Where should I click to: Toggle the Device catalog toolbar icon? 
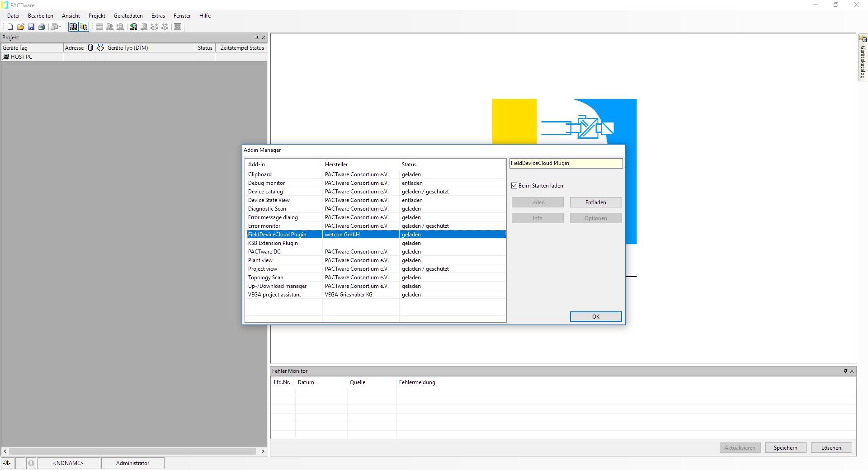[84, 27]
